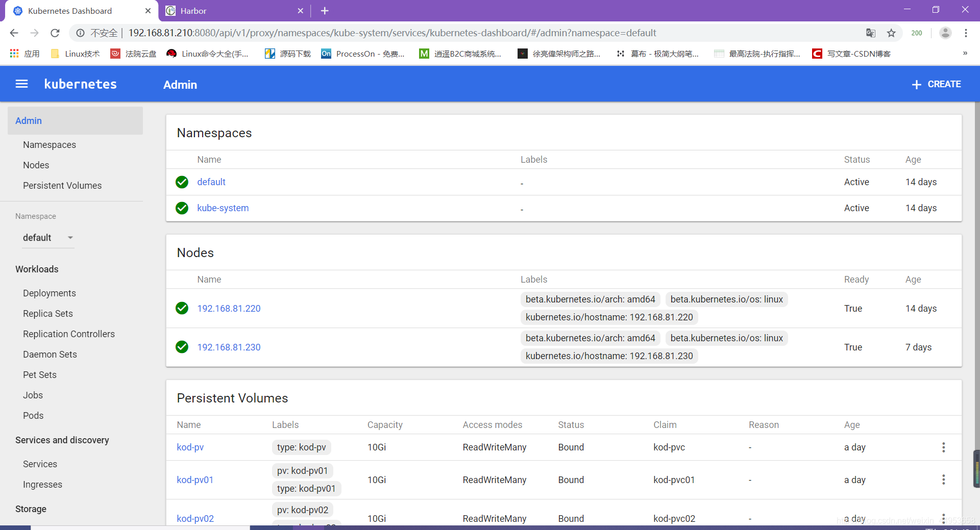Go to Pet Sets

[x=40, y=375]
